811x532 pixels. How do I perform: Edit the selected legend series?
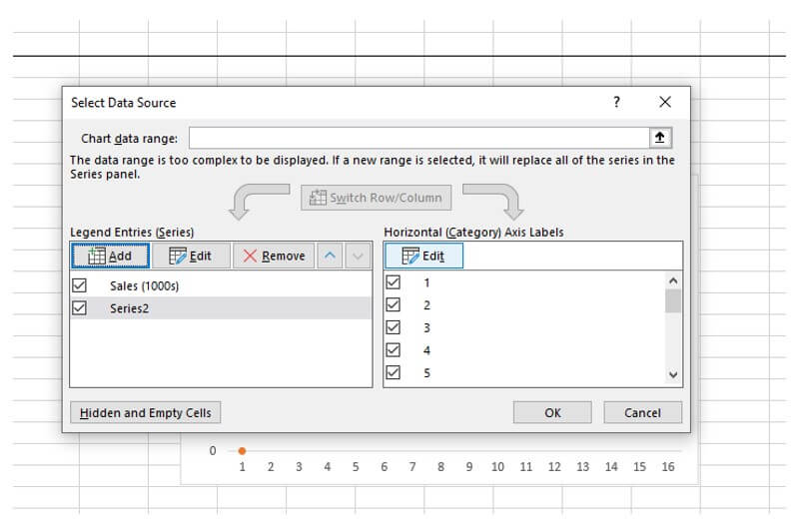click(191, 256)
